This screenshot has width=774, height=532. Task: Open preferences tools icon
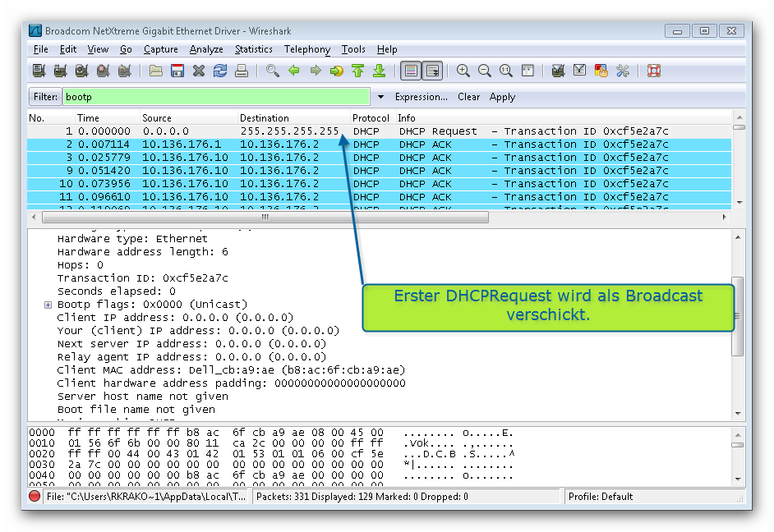pyautogui.click(x=623, y=71)
